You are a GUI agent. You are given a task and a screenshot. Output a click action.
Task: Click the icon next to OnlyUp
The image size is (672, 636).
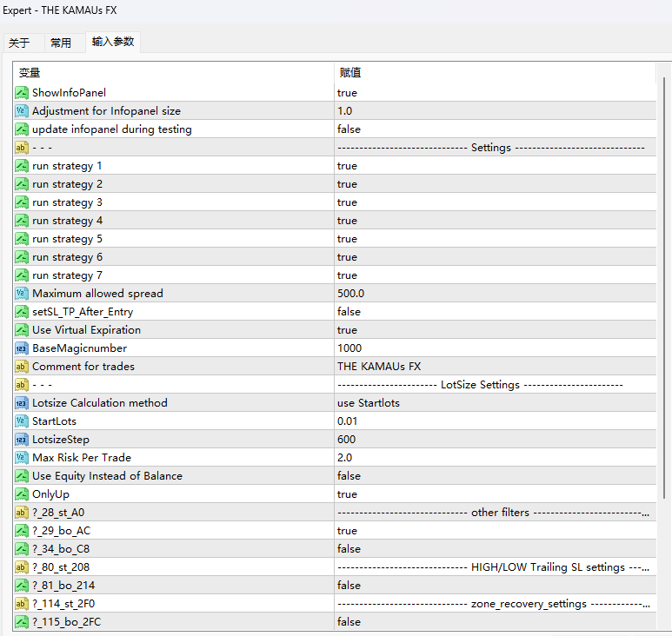click(x=22, y=494)
